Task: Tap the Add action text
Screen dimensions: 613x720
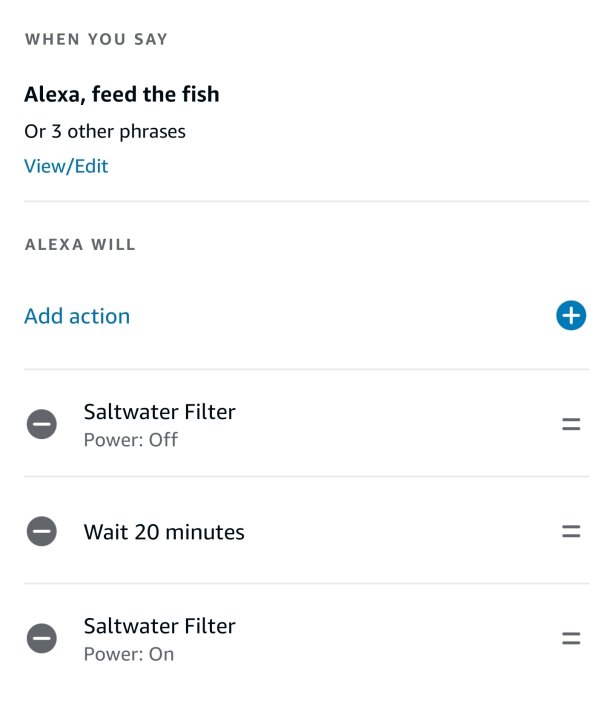Action: (x=77, y=316)
